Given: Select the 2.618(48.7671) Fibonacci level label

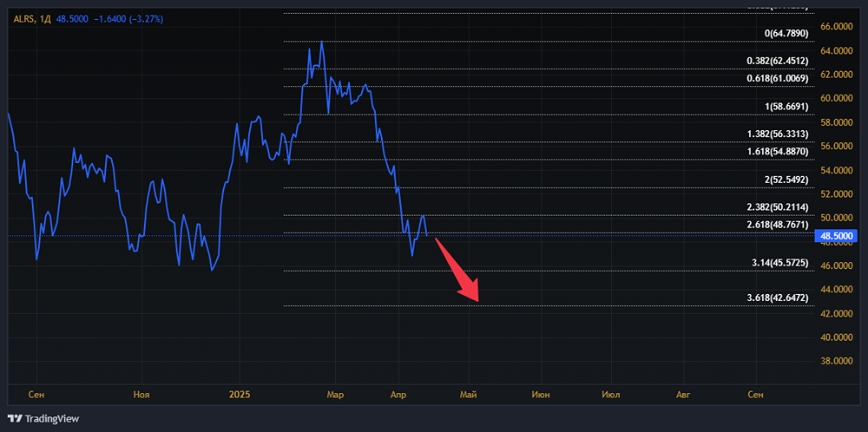Looking at the screenshot, I should (778, 224).
